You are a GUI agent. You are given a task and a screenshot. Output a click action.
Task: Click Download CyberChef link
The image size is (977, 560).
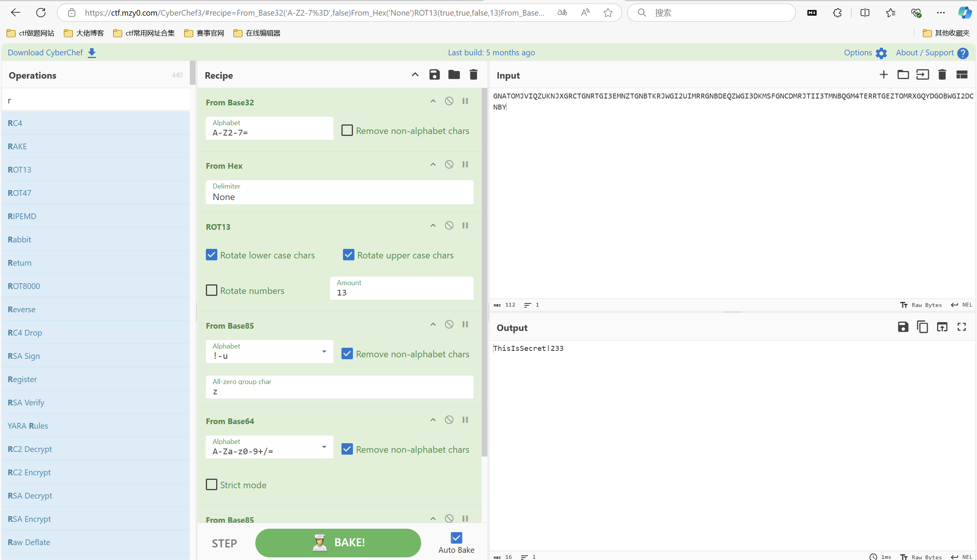52,53
